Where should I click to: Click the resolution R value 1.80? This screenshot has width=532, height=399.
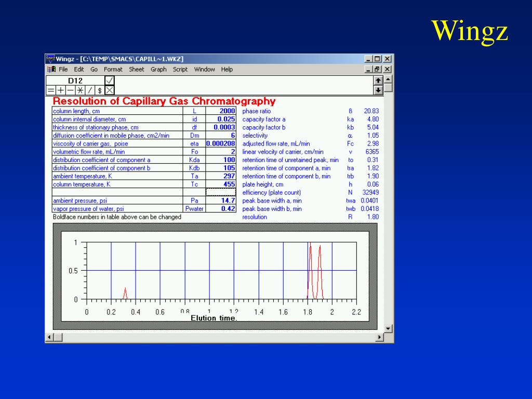(373, 217)
